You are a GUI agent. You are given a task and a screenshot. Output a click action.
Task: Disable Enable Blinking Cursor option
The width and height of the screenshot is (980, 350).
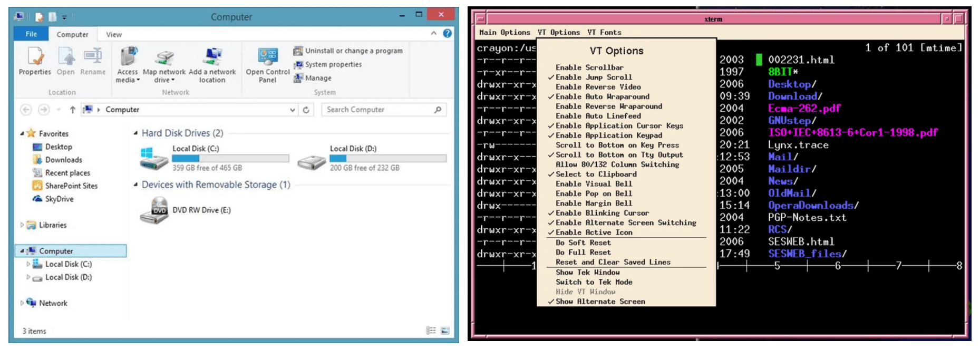[601, 213]
